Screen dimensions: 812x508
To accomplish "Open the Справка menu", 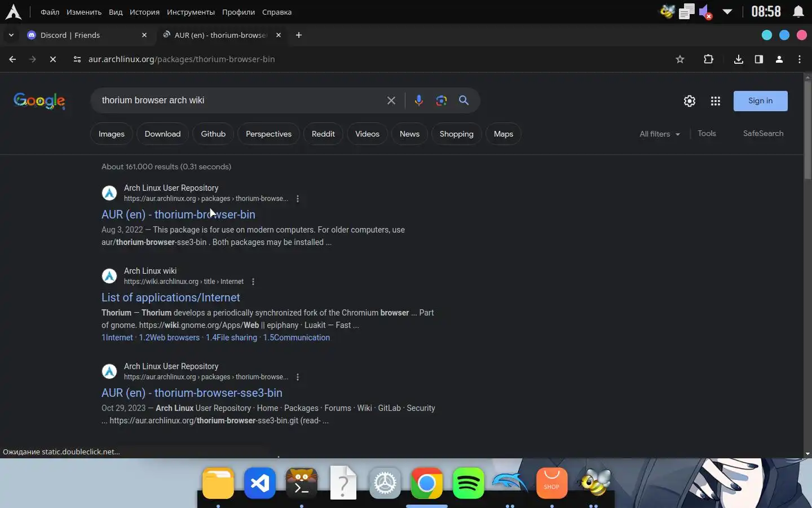I will tap(277, 12).
